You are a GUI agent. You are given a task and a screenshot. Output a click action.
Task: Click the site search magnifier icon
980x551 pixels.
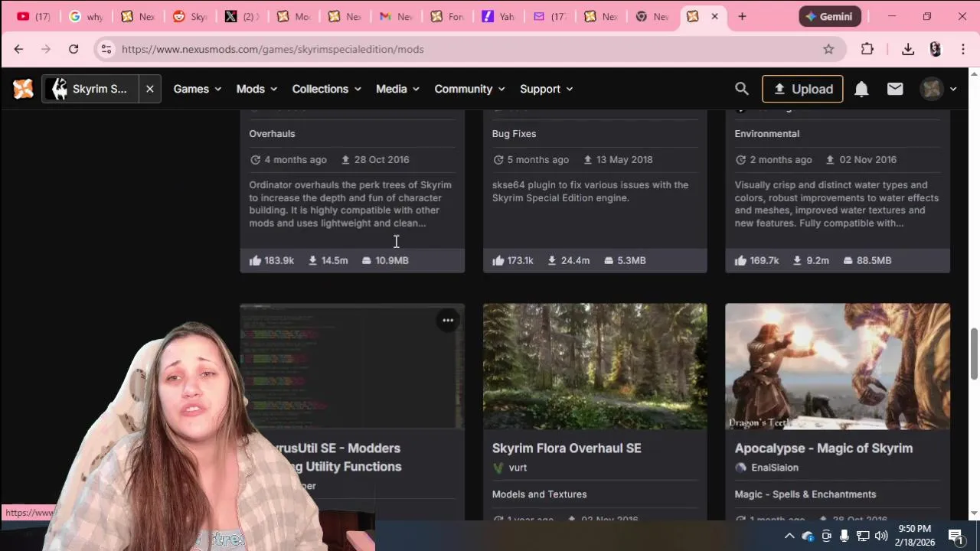(741, 89)
